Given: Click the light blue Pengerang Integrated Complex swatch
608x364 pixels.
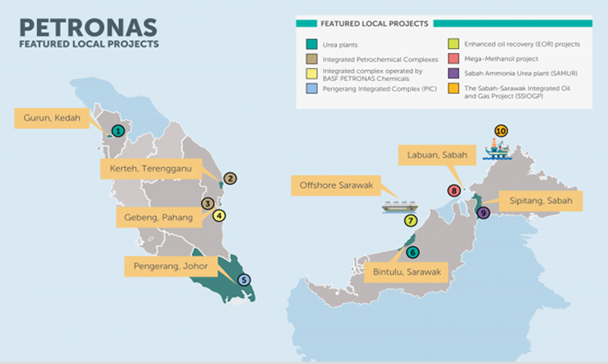Looking at the screenshot, I should (312, 88).
